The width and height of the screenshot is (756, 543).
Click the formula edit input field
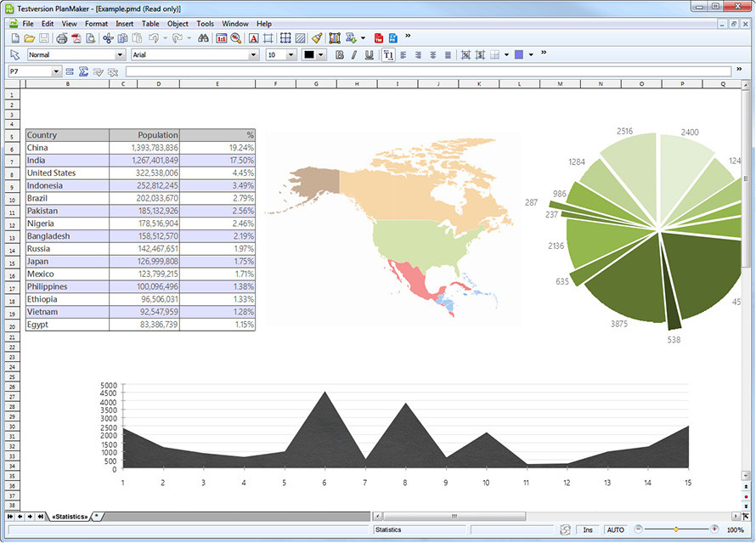coord(428,72)
